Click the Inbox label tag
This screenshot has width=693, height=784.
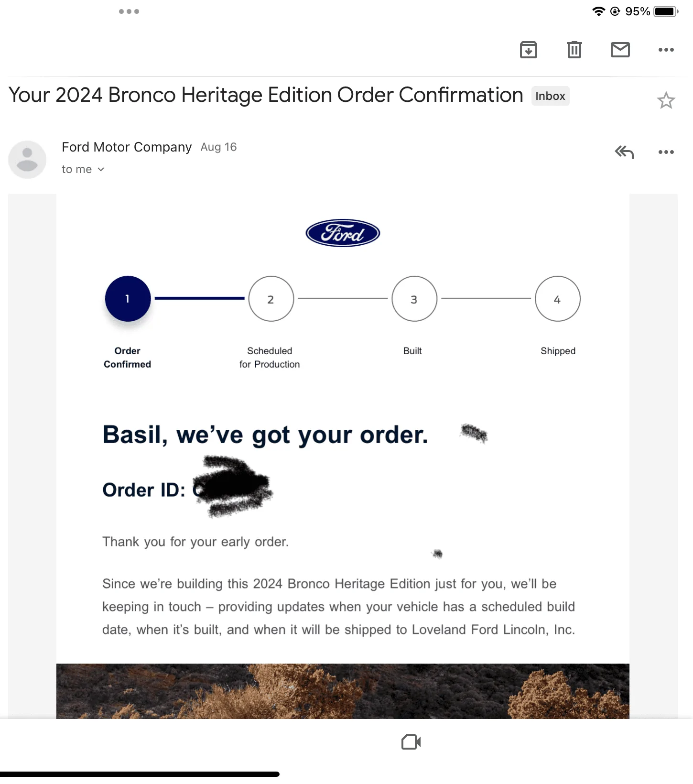pos(550,96)
